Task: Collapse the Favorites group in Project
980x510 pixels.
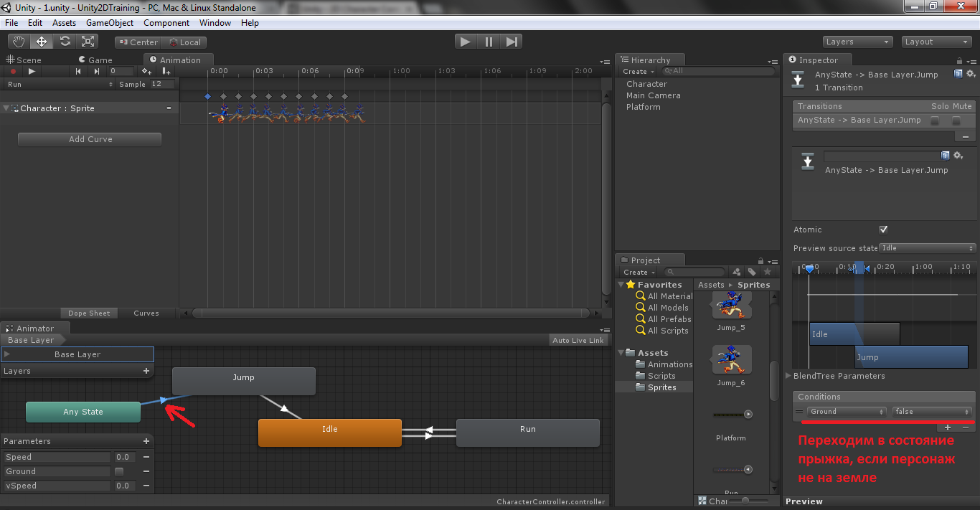Action: point(621,285)
